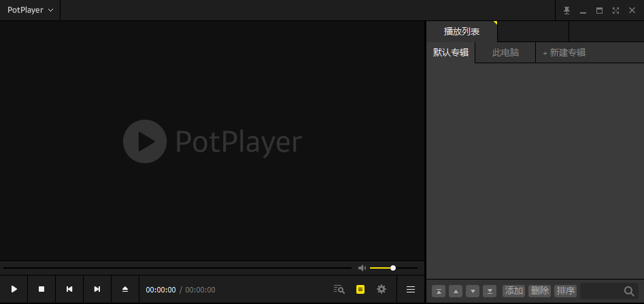Click the Play button
644x304 pixels.
14,289
